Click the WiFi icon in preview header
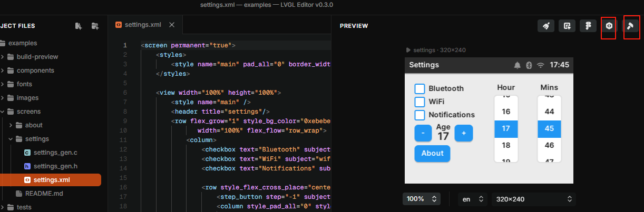This screenshot has height=212, width=644. pos(540,65)
